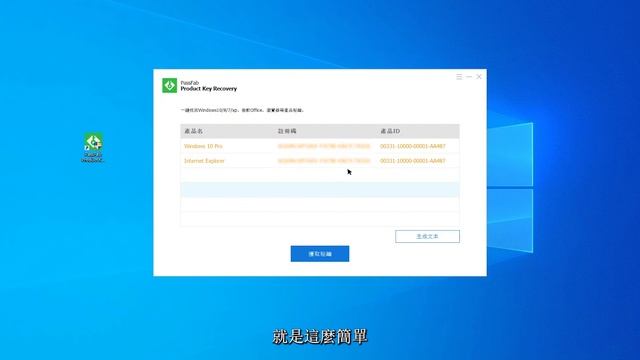
Task: Open the PassFab shortcut on the desktop
Action: [x=93, y=147]
